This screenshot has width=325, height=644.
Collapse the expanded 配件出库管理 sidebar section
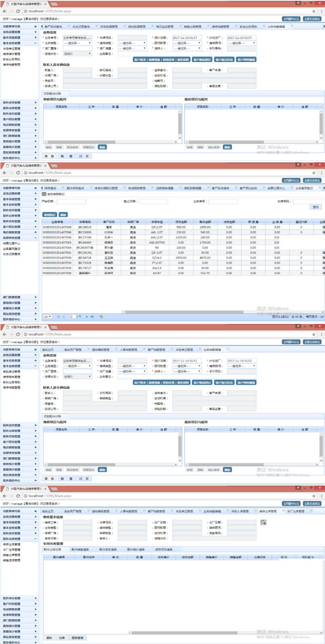(35, 539)
